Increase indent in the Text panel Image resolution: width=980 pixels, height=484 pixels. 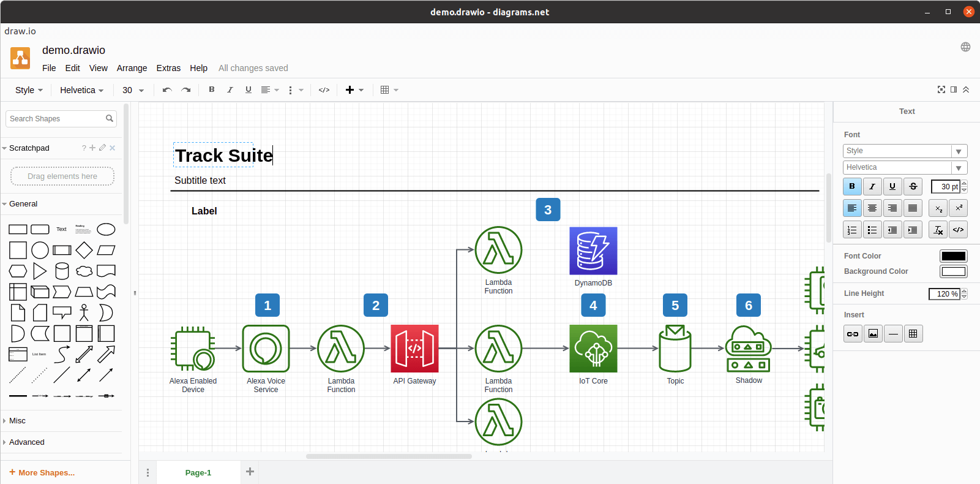[913, 230]
